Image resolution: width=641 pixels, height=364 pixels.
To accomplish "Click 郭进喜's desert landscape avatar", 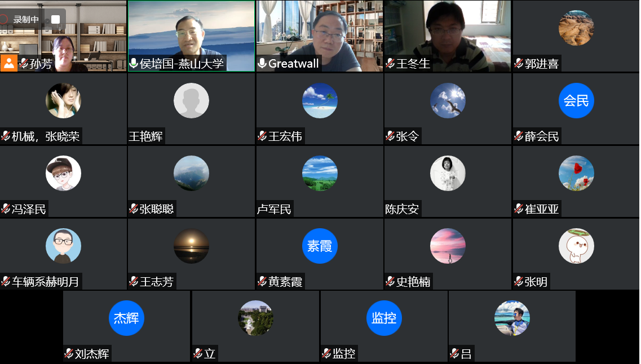I will pyautogui.click(x=576, y=28).
